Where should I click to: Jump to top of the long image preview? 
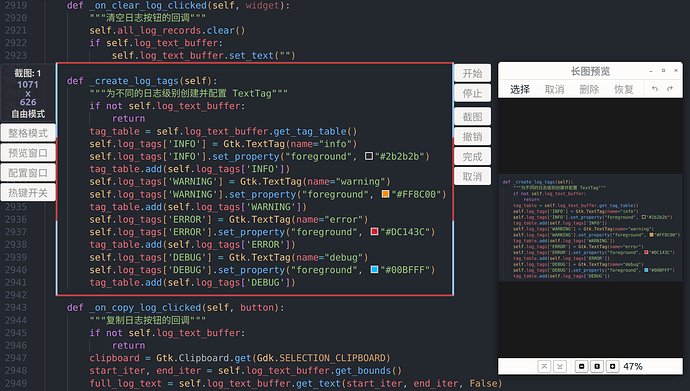pyautogui.click(x=544, y=366)
